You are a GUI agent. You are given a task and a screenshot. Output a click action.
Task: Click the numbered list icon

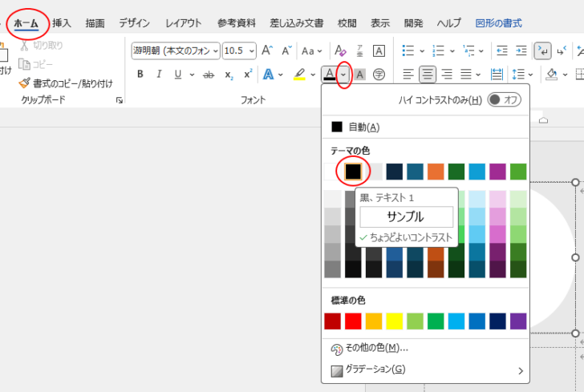tap(438, 51)
